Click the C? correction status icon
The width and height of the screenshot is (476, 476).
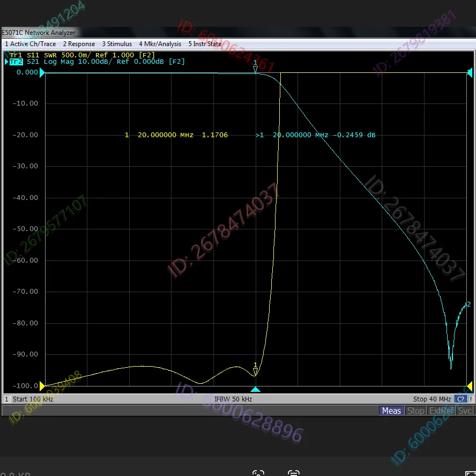pyautogui.click(x=460, y=399)
